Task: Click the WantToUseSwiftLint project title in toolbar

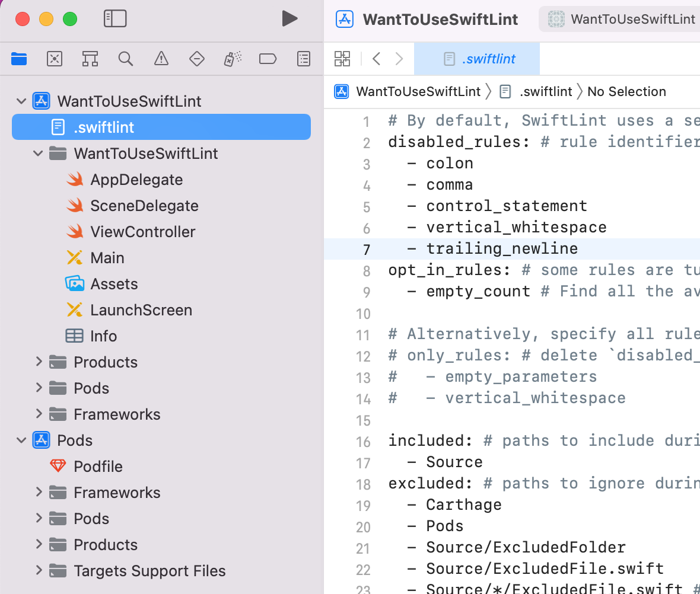Action: click(x=440, y=19)
